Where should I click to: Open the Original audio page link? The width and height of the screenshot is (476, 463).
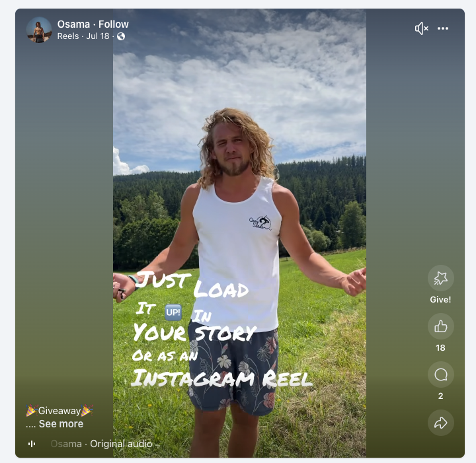click(x=121, y=444)
